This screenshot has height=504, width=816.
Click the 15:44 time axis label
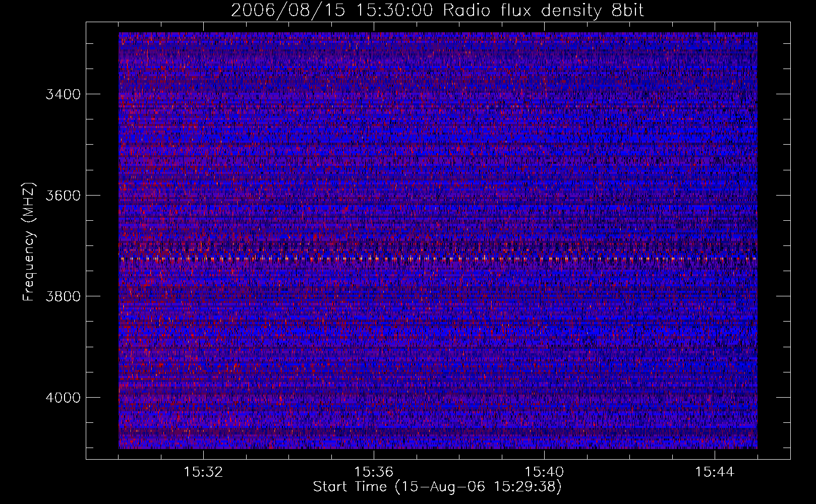[x=715, y=472]
